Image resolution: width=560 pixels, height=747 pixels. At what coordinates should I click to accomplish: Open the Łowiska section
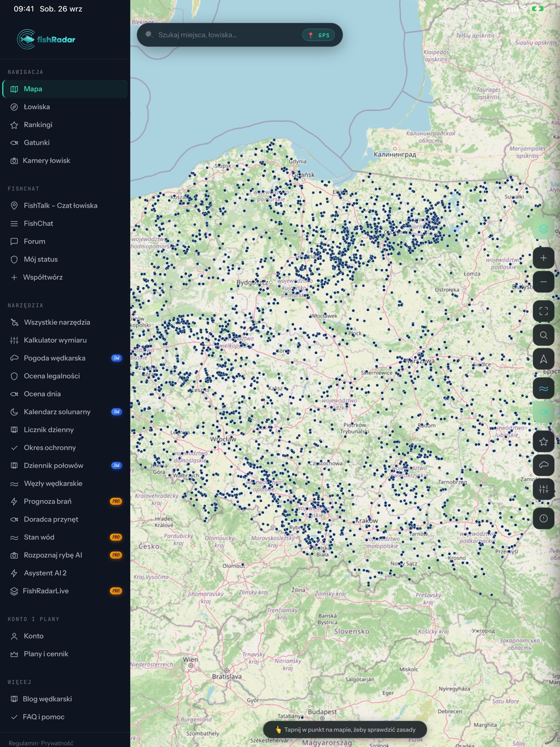(x=65, y=107)
